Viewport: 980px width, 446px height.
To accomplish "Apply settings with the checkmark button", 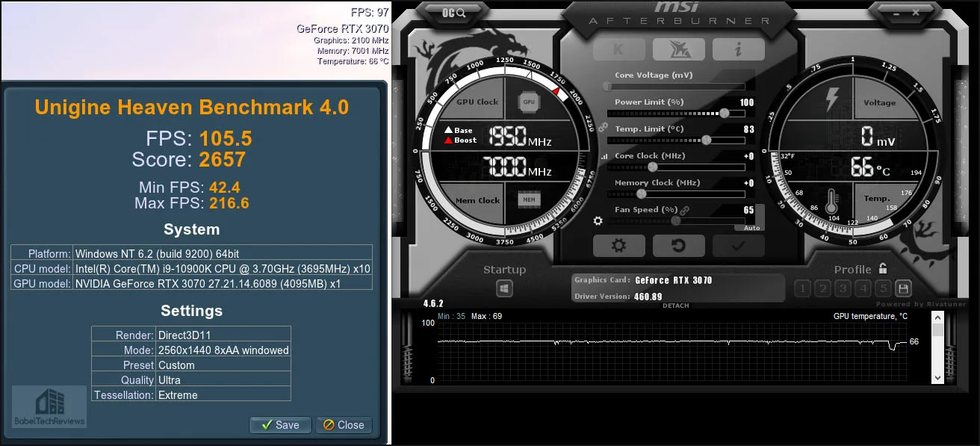I will (738, 246).
